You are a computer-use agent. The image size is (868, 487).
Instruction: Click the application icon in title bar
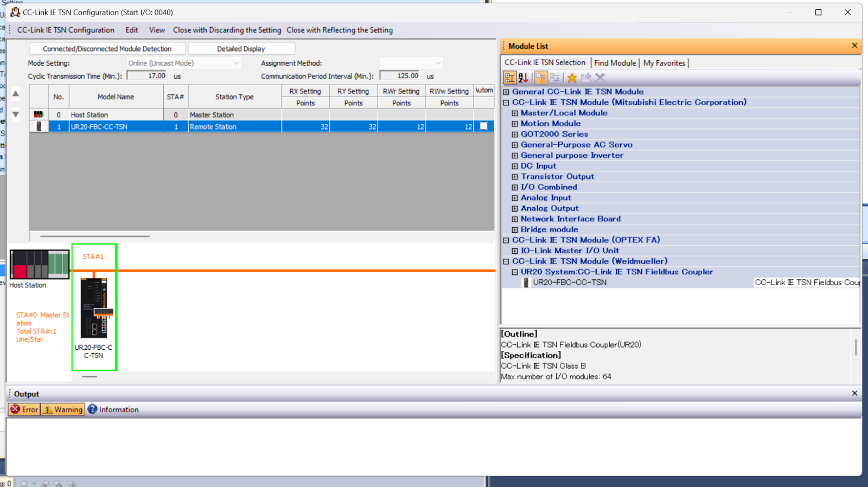[15, 12]
